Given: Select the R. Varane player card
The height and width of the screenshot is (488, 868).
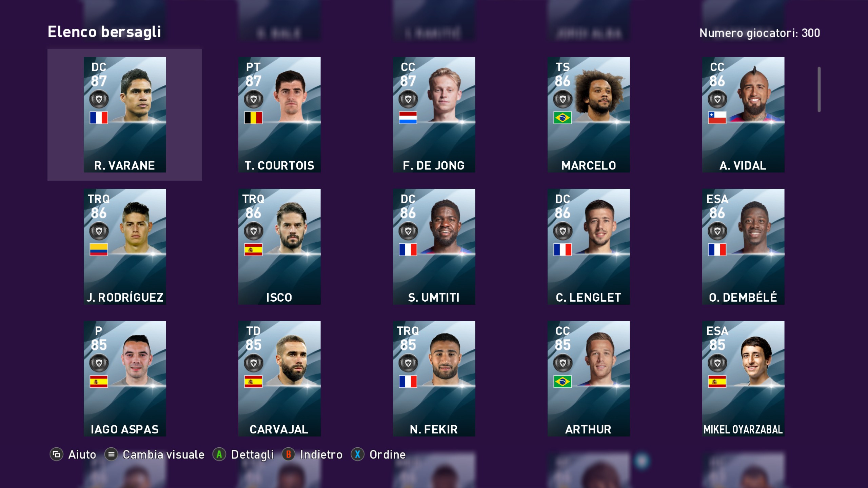Looking at the screenshot, I should (125, 115).
